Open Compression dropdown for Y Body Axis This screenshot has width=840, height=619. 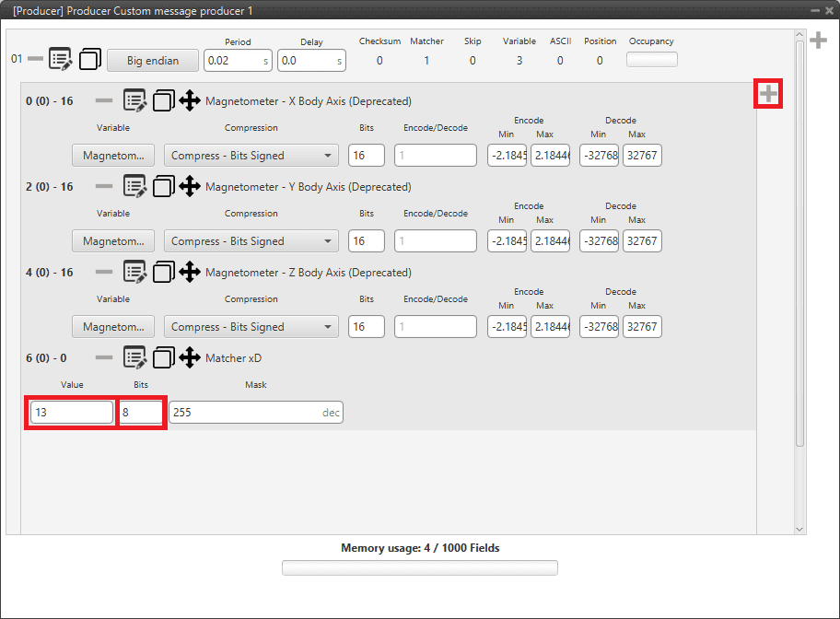(251, 241)
